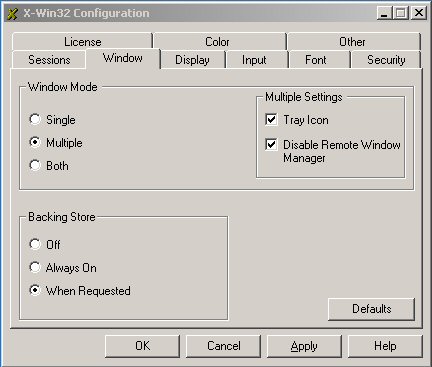This screenshot has height=367, width=432.
Task: Open Help for this dialog
Action: [385, 346]
